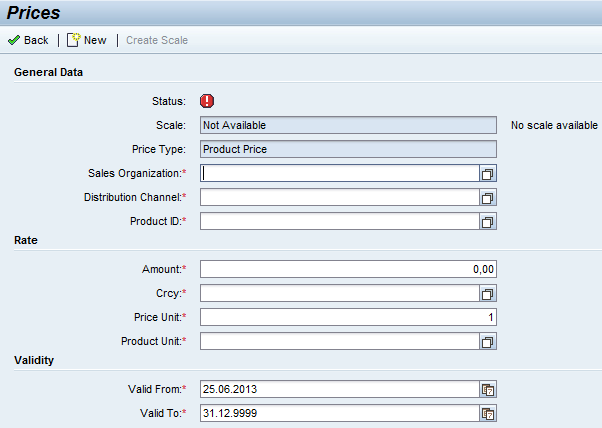This screenshot has height=428, width=602.
Task: Click the Create Scale toolbar item
Action: tap(156, 40)
